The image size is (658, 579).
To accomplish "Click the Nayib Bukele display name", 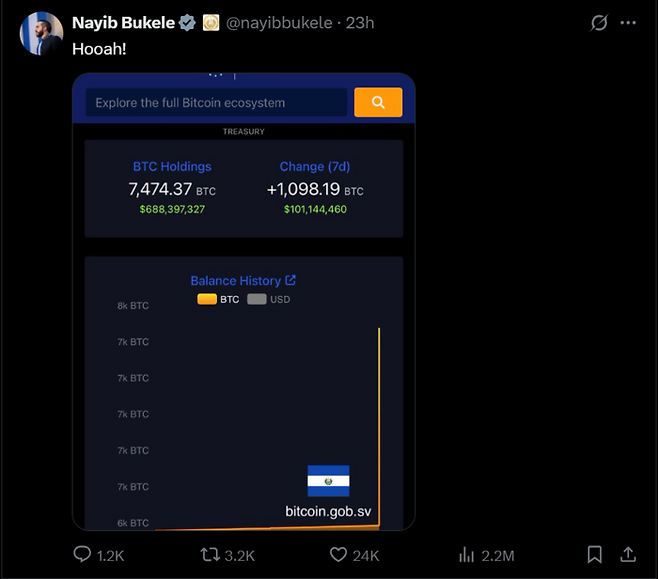I will [123, 23].
